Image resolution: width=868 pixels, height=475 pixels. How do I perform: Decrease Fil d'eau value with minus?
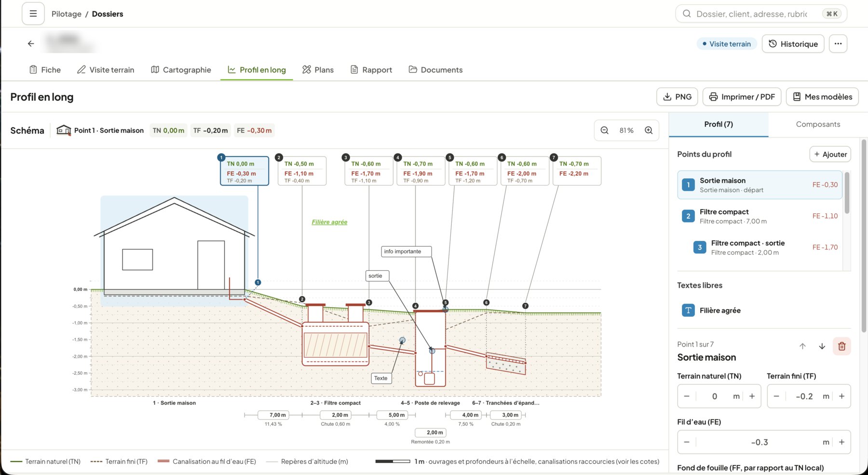(687, 442)
